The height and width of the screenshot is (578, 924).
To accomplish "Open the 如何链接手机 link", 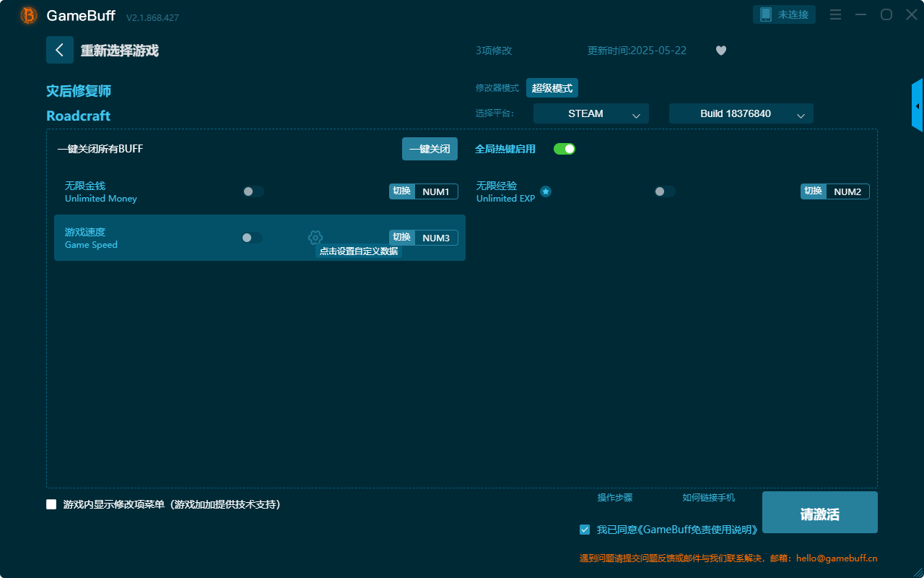I will (709, 498).
